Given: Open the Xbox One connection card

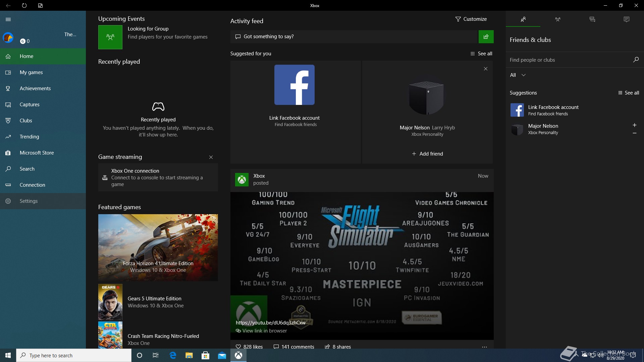Looking at the screenshot, I should (x=158, y=177).
